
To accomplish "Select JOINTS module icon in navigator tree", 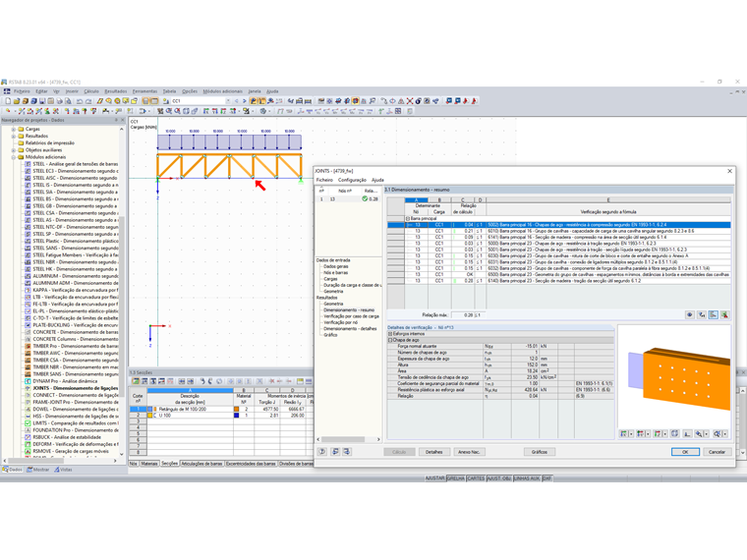I will coord(29,388).
